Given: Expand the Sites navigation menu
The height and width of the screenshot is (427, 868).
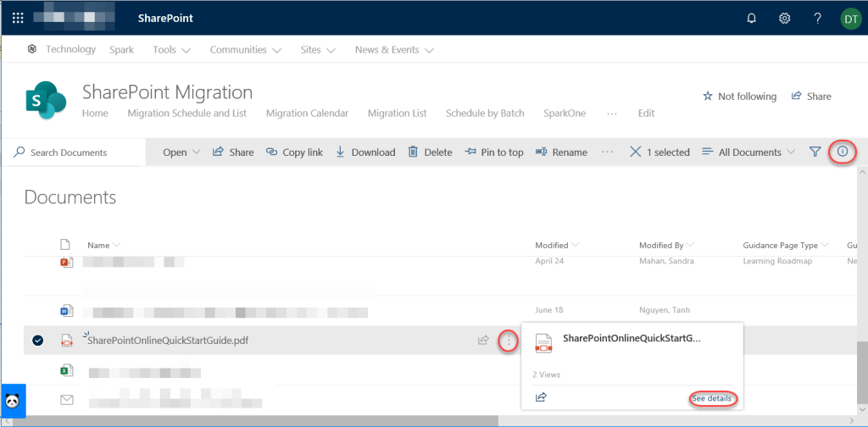Looking at the screenshot, I should 318,50.
